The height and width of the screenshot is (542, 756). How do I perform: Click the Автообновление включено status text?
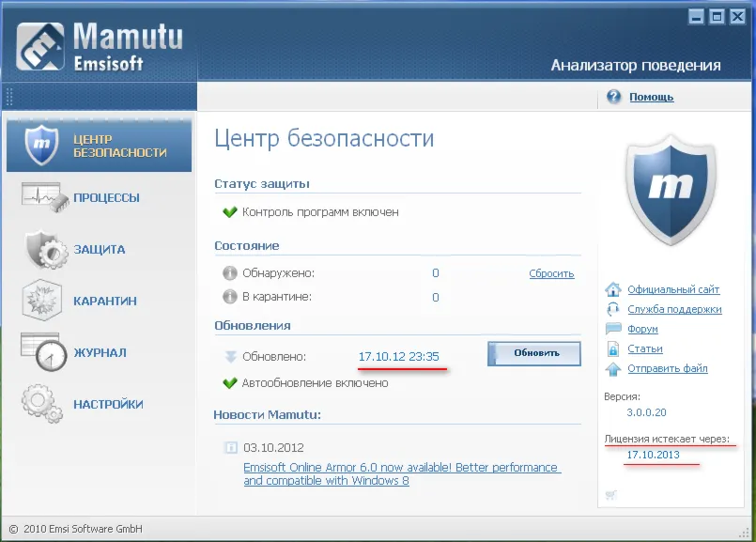[x=315, y=383]
